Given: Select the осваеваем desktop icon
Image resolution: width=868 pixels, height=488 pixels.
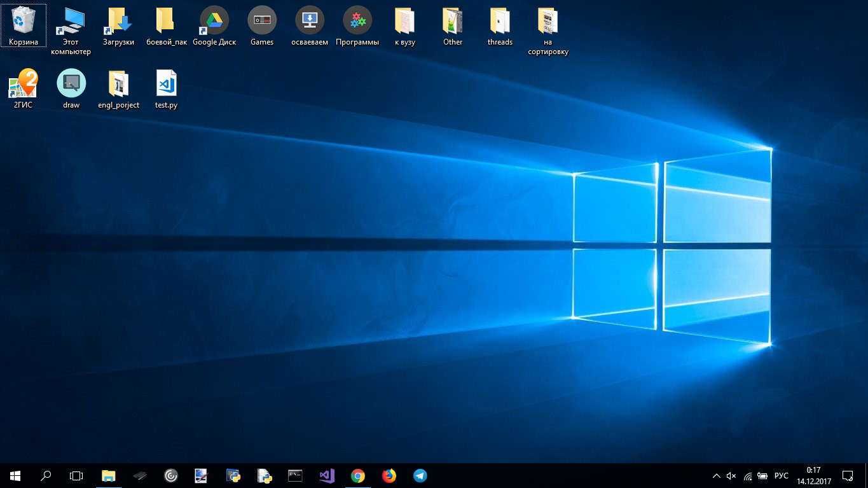Looking at the screenshot, I should click(310, 25).
